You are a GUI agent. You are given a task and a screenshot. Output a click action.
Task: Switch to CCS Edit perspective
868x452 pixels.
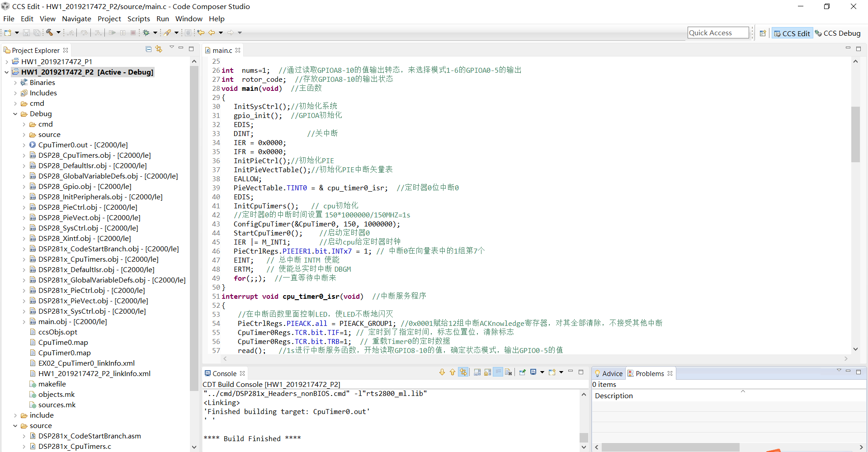pyautogui.click(x=792, y=33)
